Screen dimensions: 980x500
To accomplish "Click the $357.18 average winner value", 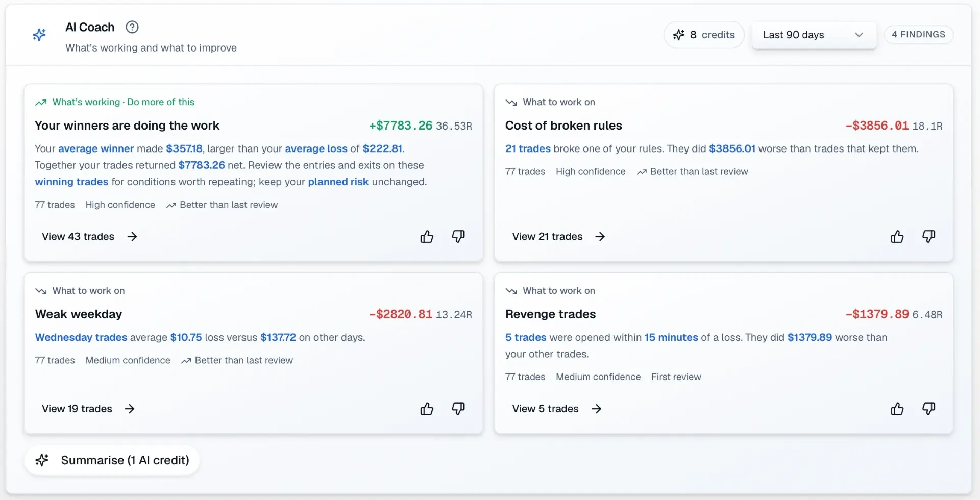I will (184, 148).
